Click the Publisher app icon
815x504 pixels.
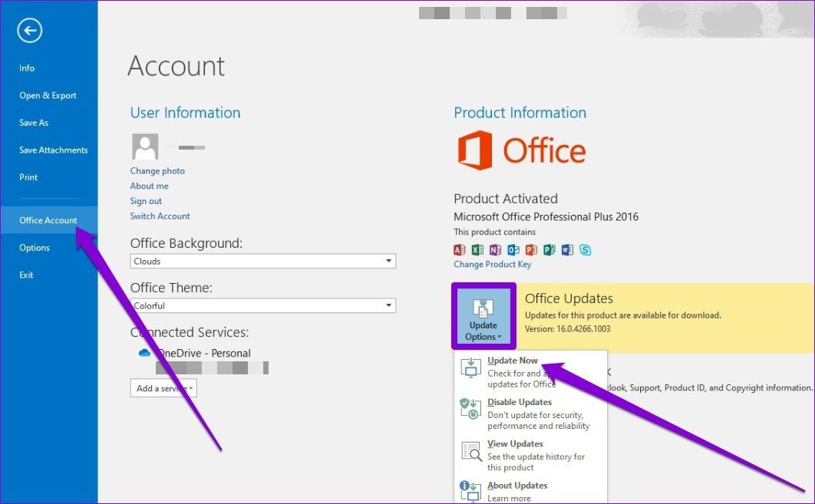tap(549, 250)
